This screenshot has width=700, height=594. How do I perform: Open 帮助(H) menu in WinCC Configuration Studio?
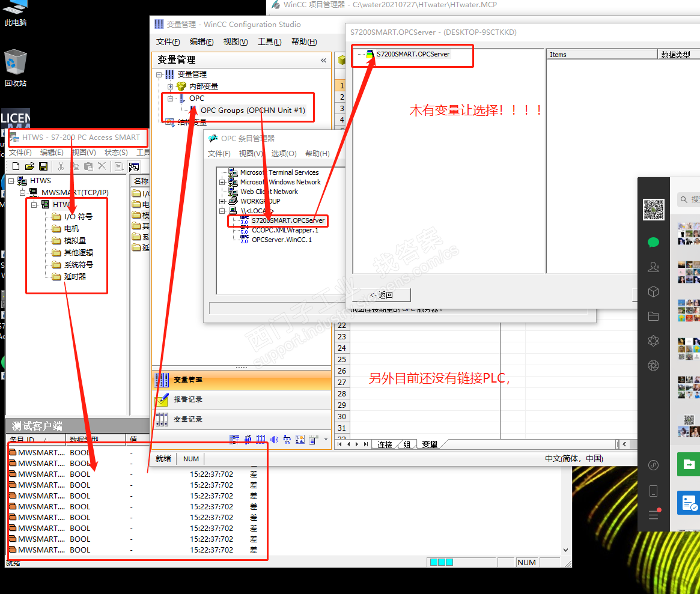tap(304, 41)
